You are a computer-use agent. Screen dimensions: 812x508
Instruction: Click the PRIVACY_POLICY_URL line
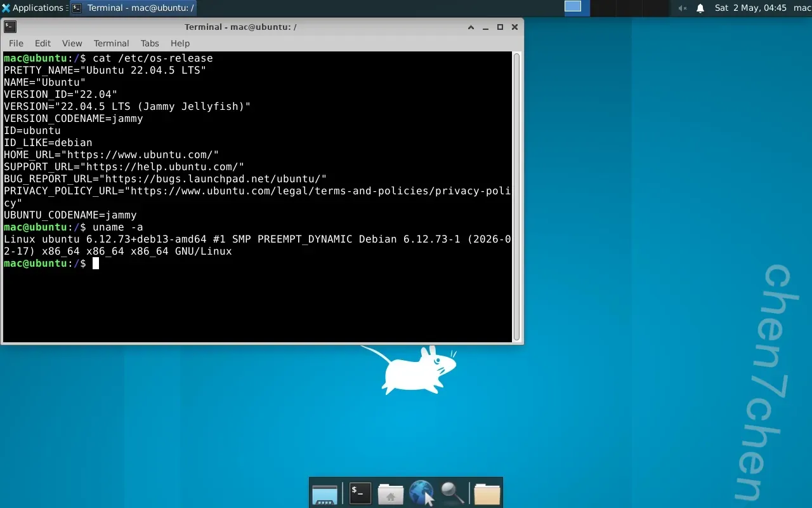(x=258, y=197)
